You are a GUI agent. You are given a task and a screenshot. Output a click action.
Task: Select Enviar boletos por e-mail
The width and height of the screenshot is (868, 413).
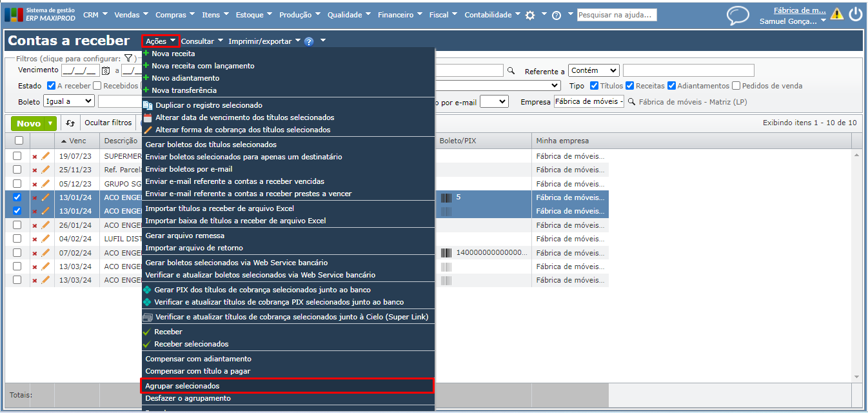point(189,169)
